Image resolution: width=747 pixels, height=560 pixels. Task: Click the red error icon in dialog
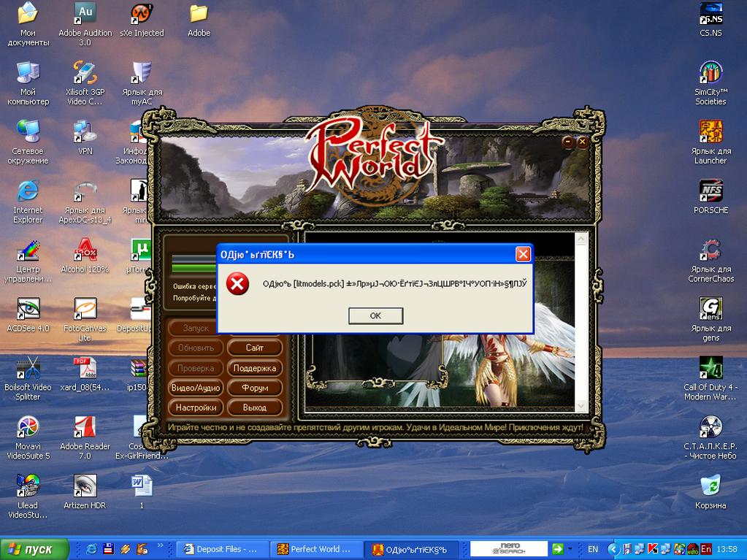click(x=237, y=284)
